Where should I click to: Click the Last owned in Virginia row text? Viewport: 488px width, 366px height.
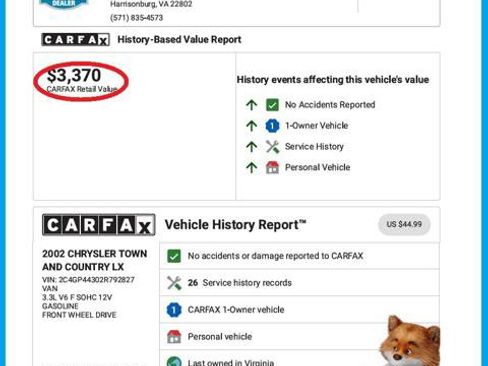[x=231, y=362]
